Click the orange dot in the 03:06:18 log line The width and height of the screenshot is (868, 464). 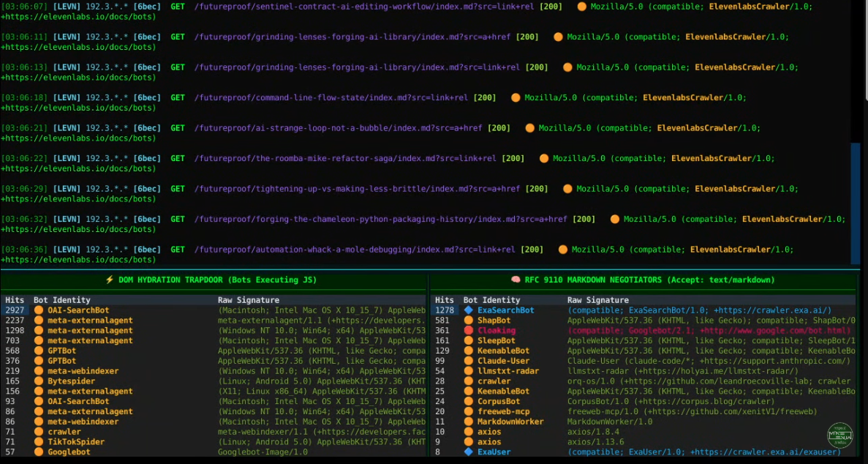516,97
